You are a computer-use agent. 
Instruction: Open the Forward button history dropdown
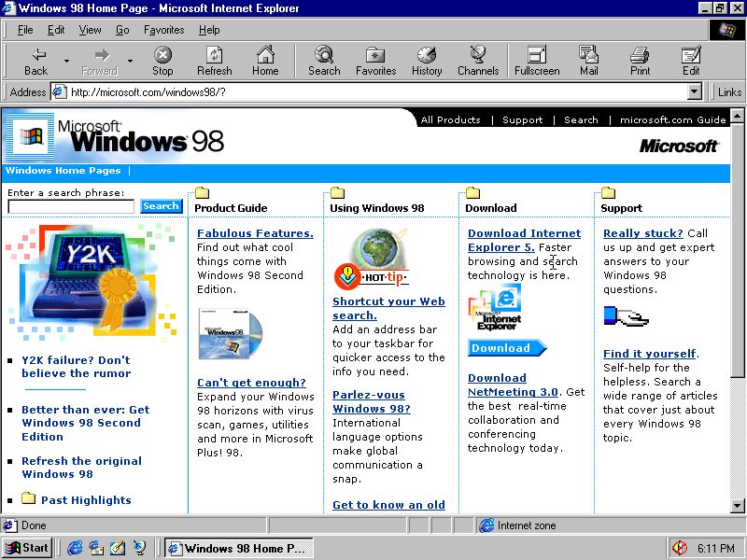130,61
